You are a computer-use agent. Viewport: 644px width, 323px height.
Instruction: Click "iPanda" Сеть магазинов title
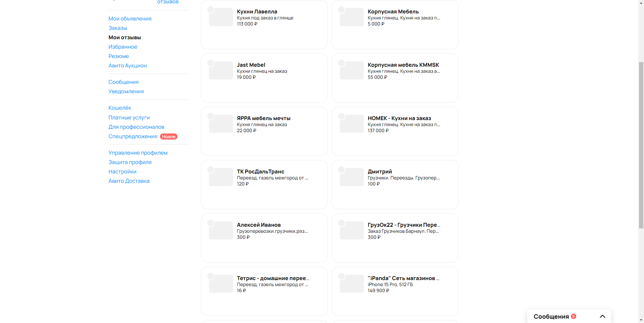[404, 278]
